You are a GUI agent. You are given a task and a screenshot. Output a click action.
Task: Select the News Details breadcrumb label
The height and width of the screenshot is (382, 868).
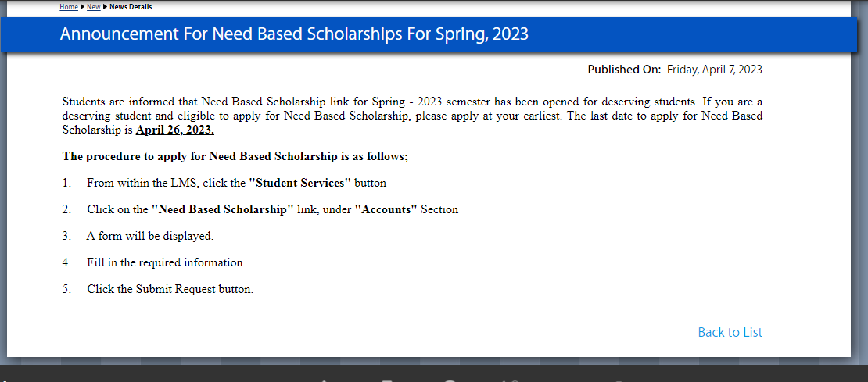tap(131, 7)
